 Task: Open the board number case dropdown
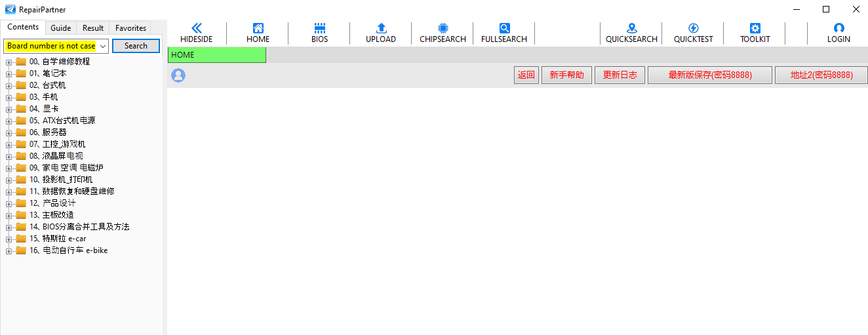point(103,46)
